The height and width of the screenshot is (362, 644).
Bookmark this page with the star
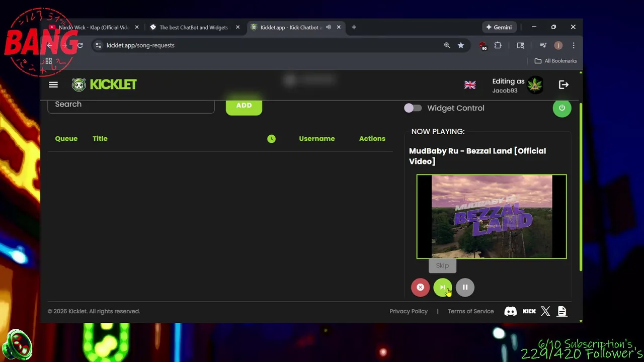point(461,45)
